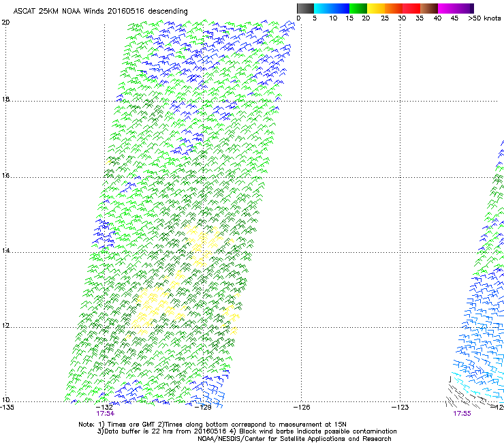Click the longitude label "-132"
Image resolution: width=504 pixels, height=443 pixels.
(x=104, y=408)
